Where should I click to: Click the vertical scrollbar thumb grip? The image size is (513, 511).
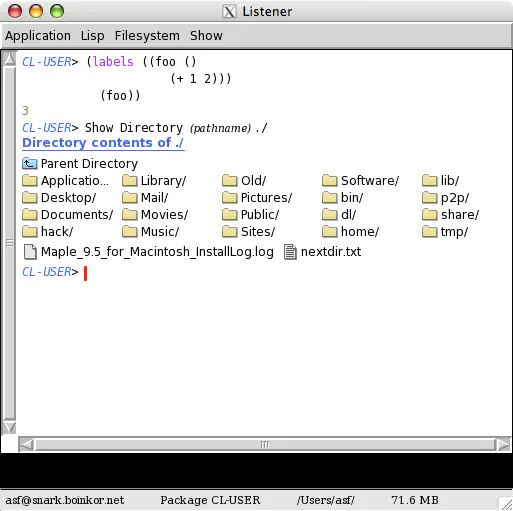tap(10, 243)
